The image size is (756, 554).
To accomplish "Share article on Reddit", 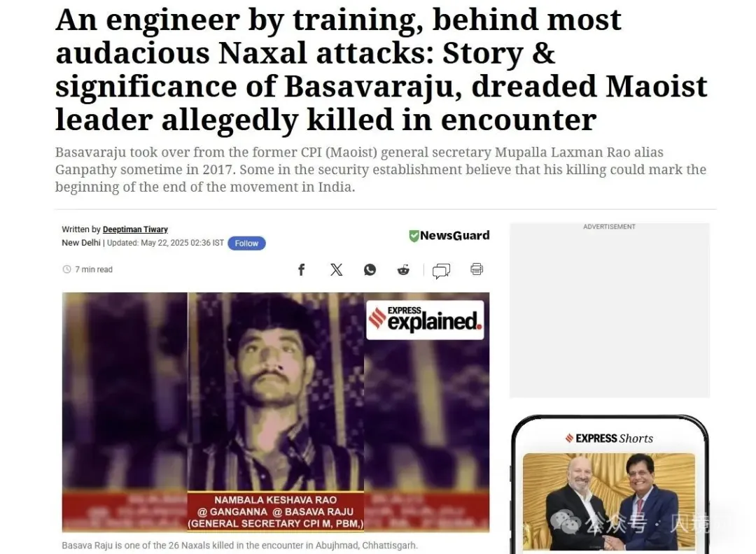I will [404, 270].
